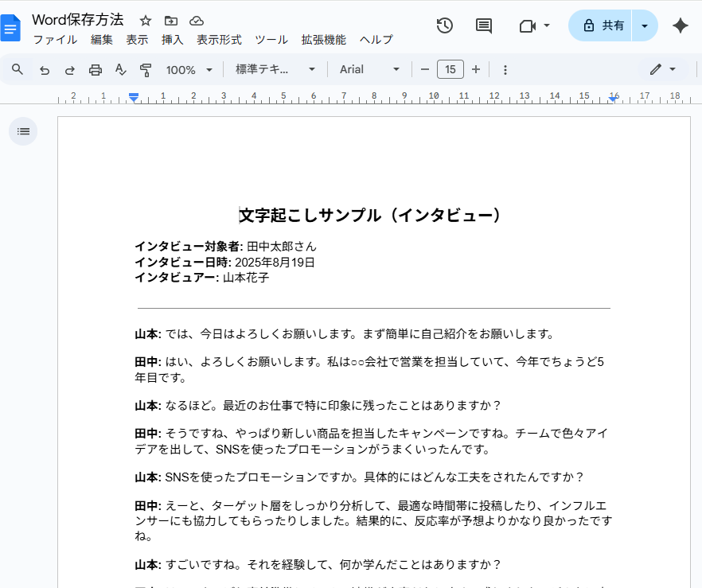Open the ファイル menu
This screenshot has height=588, width=702.
click(x=55, y=40)
